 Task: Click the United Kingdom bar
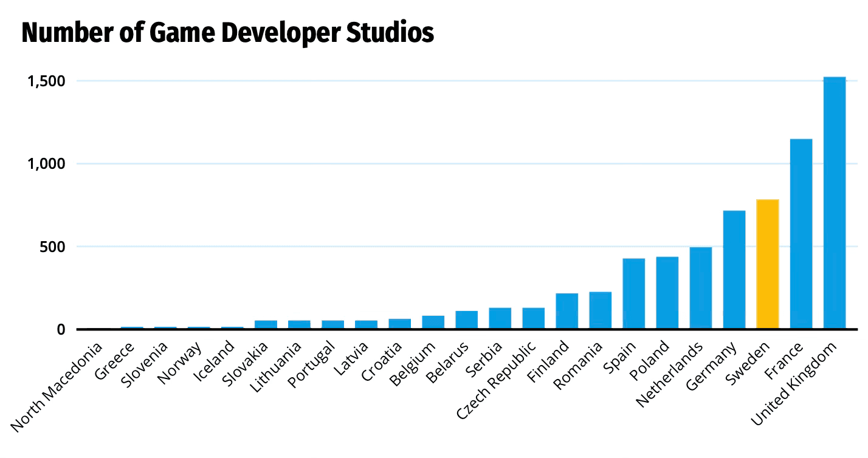click(x=835, y=207)
